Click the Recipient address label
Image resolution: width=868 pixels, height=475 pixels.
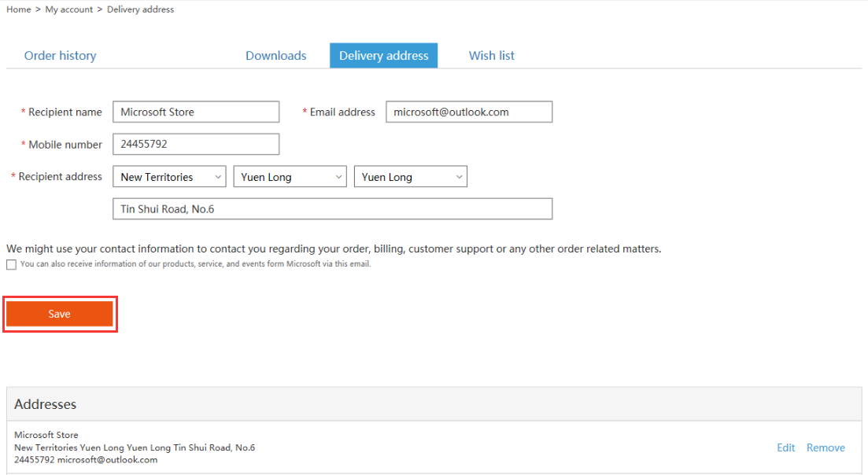point(60,176)
